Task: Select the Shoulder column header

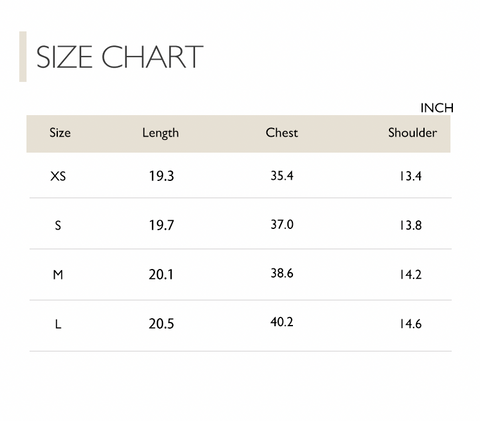Action: [412, 133]
